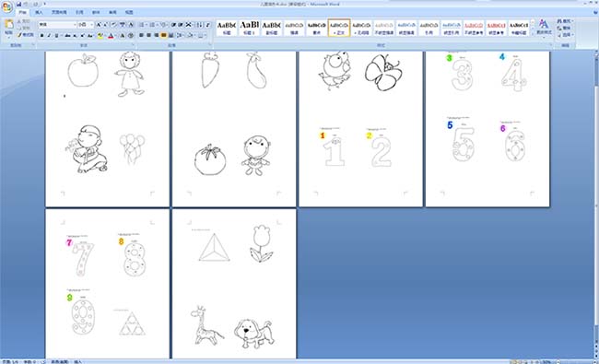The height and width of the screenshot is (364, 599).
Task: Open the large Paste clipboard button
Action: pos(8,28)
